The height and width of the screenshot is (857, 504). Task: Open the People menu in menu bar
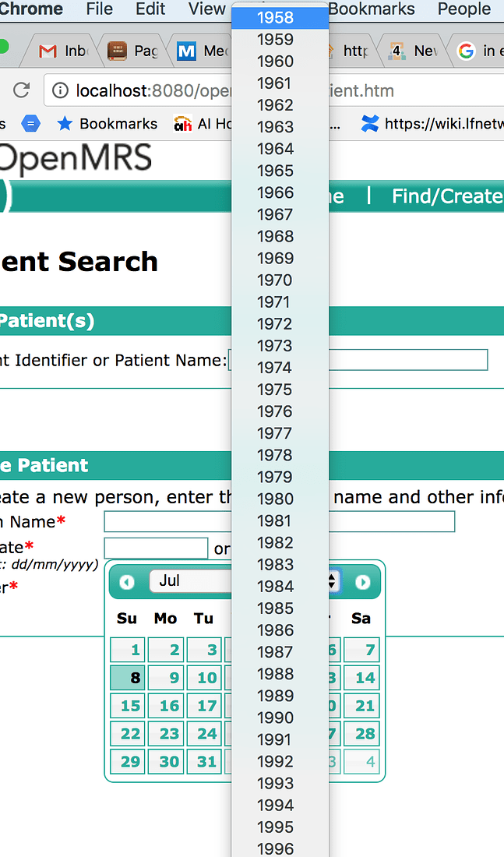pos(464,9)
